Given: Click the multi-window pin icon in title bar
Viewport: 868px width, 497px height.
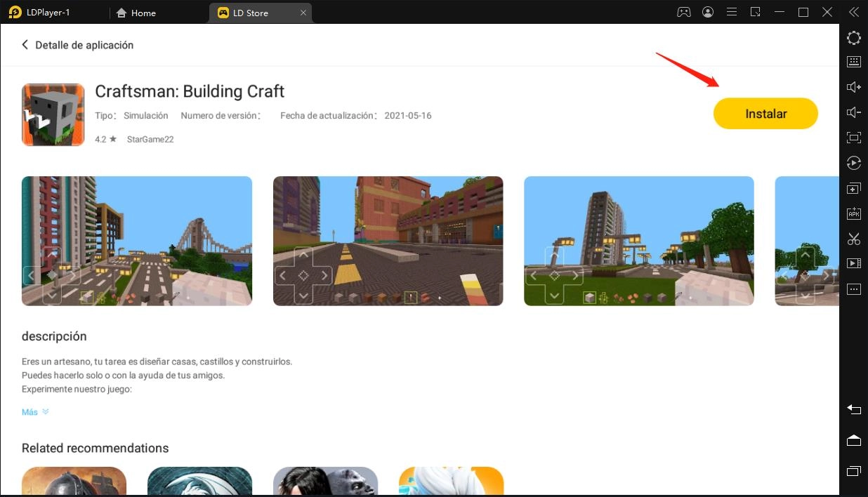Looking at the screenshot, I should click(x=756, y=12).
